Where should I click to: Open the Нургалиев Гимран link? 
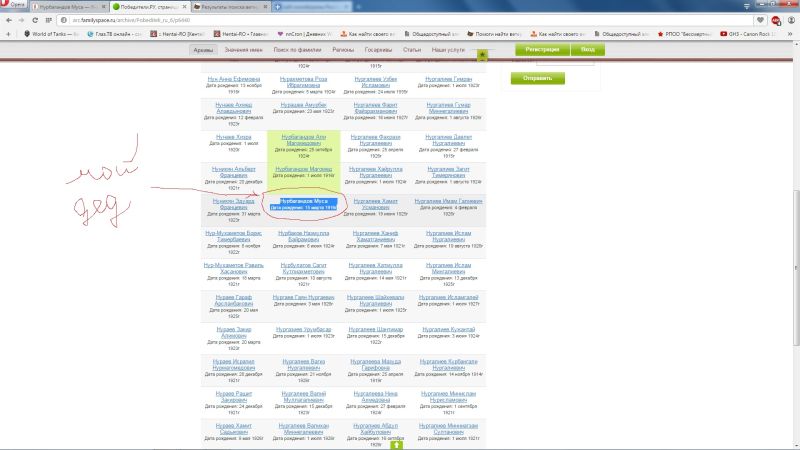pos(448,79)
